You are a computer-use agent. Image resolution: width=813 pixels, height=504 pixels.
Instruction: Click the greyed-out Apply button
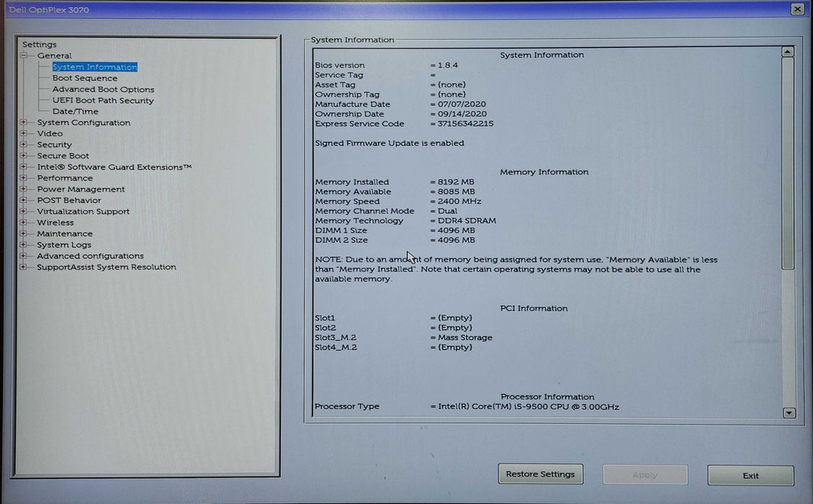[x=645, y=475]
